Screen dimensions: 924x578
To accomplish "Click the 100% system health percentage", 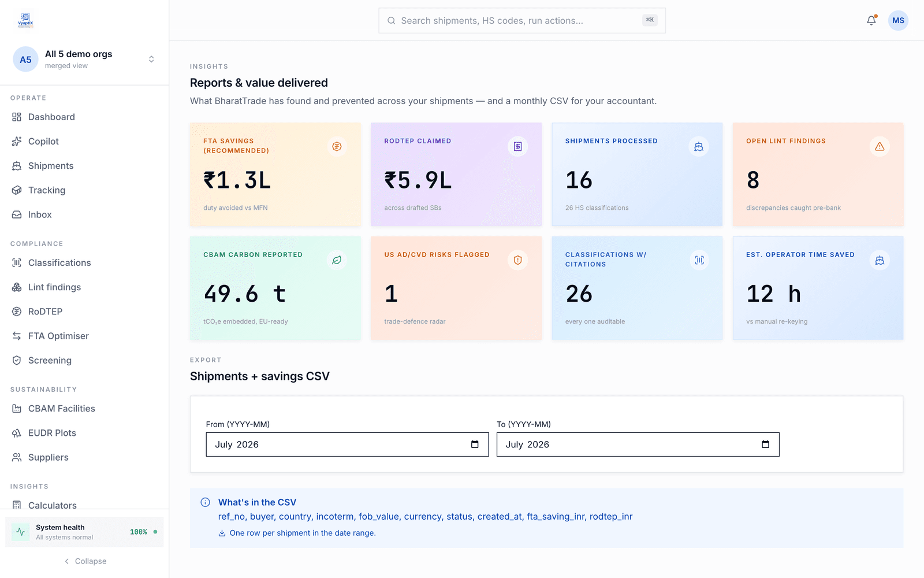I will 139,532.
